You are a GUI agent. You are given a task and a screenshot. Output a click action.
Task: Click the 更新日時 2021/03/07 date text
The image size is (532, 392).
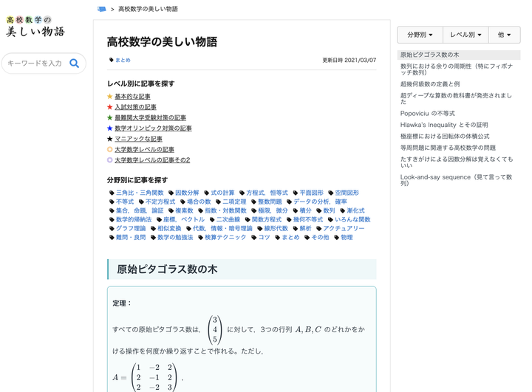coord(349,61)
